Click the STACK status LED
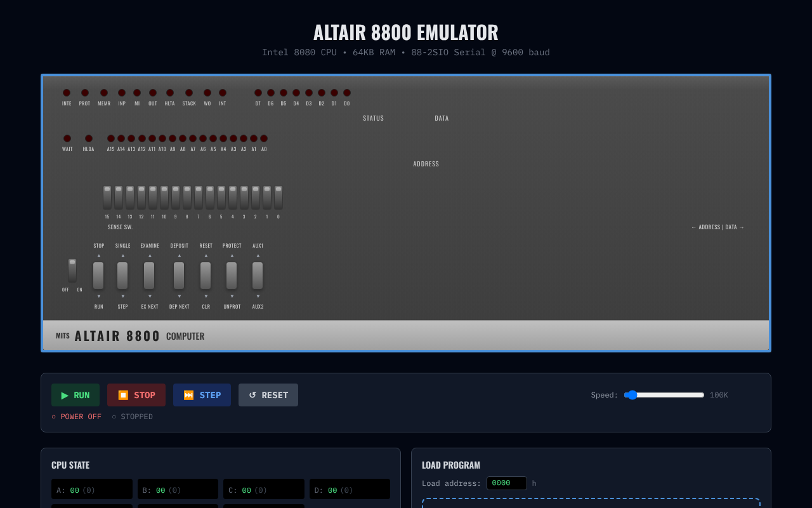Screen dimensions: 812x508 [189, 93]
